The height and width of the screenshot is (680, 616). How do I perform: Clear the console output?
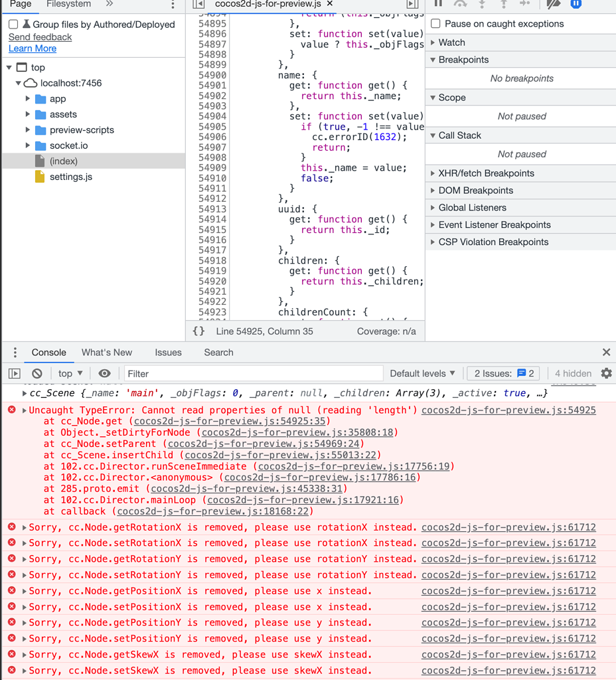tap(37, 374)
